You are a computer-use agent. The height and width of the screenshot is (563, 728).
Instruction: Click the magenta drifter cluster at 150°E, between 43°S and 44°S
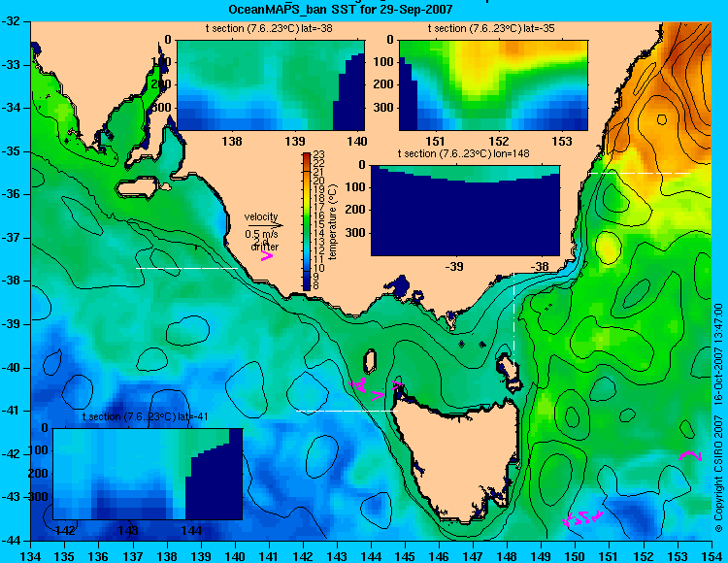click(x=582, y=518)
